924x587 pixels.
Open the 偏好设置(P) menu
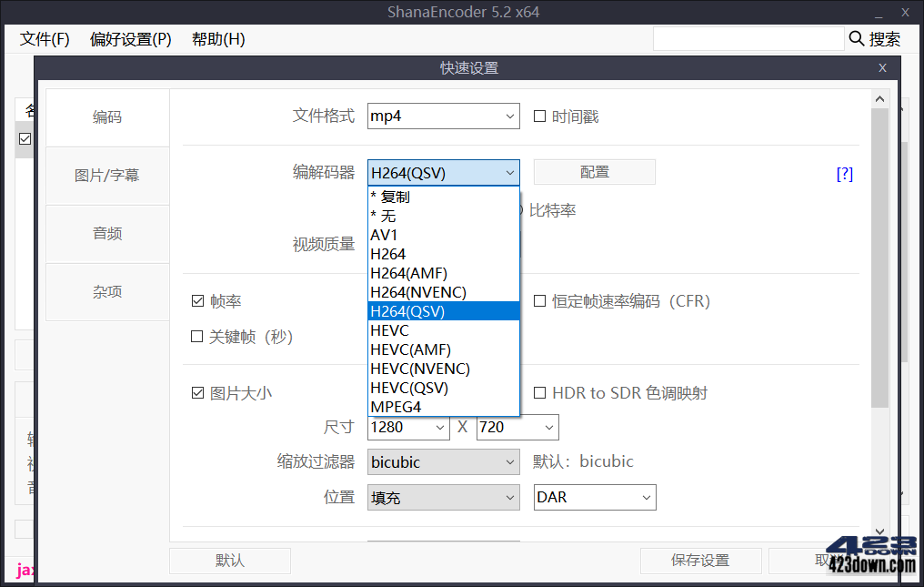click(130, 39)
